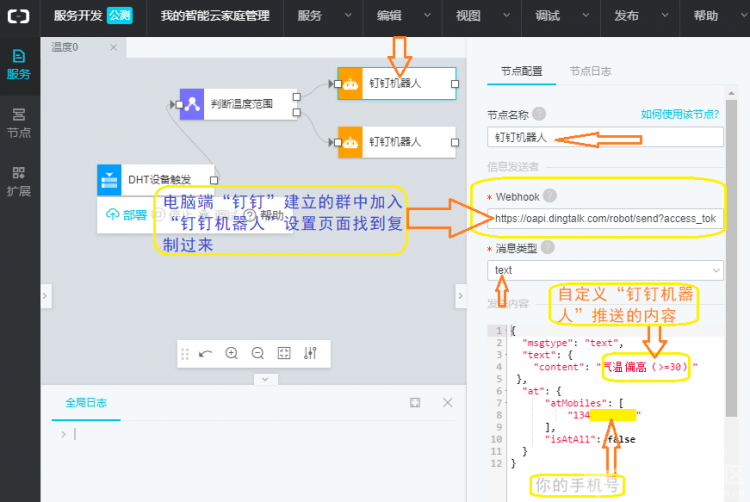Open the 如何使用该节点? link
This screenshot has height=502, width=750.
680,114
